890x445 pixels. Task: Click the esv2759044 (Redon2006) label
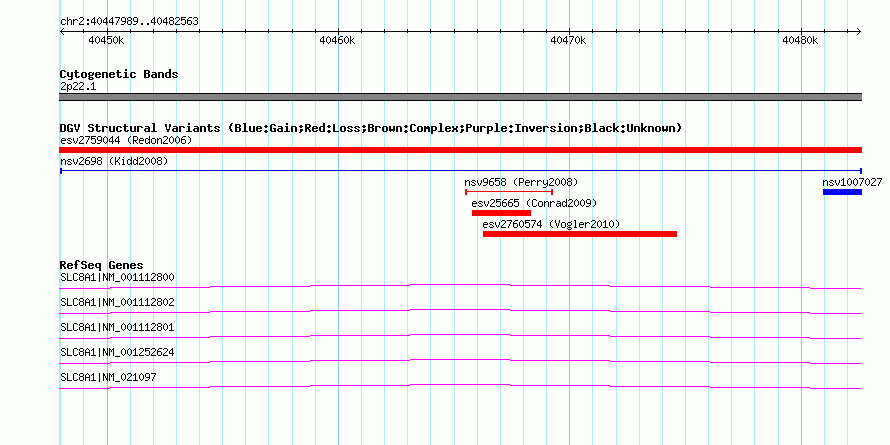click(126, 140)
